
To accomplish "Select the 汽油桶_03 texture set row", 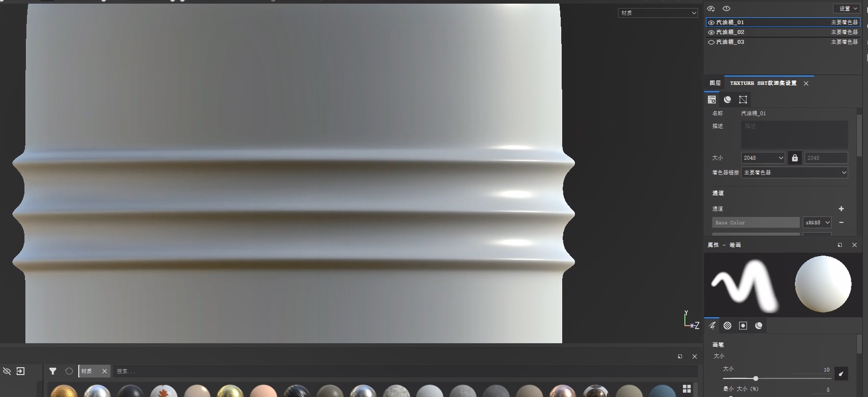I will tap(783, 42).
